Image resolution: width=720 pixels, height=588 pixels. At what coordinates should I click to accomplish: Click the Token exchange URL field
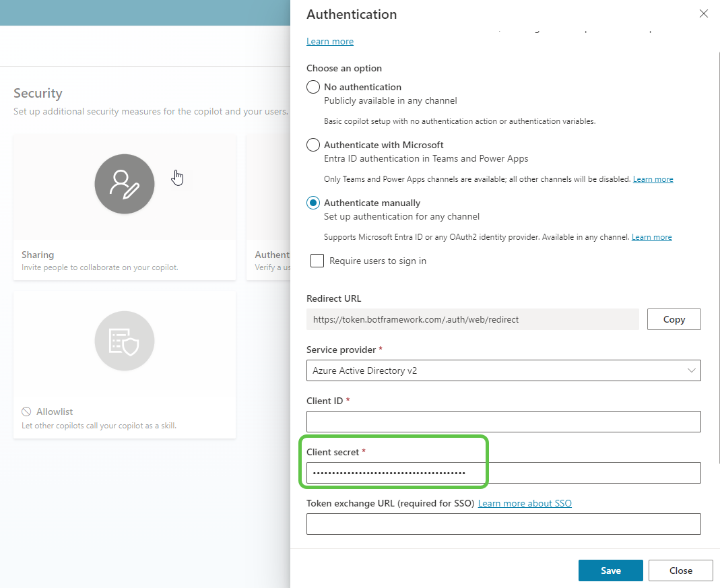coord(502,524)
